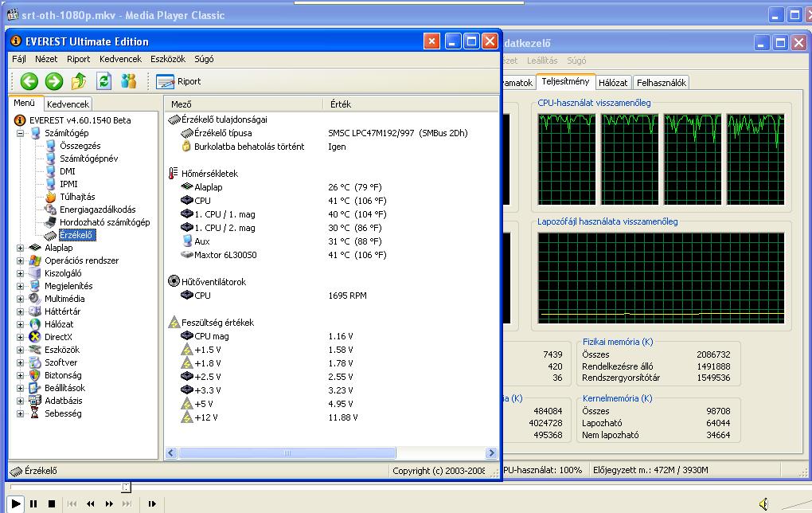The height and width of the screenshot is (513, 812).
Task: Open the Eszközök menu
Action: pos(168,59)
